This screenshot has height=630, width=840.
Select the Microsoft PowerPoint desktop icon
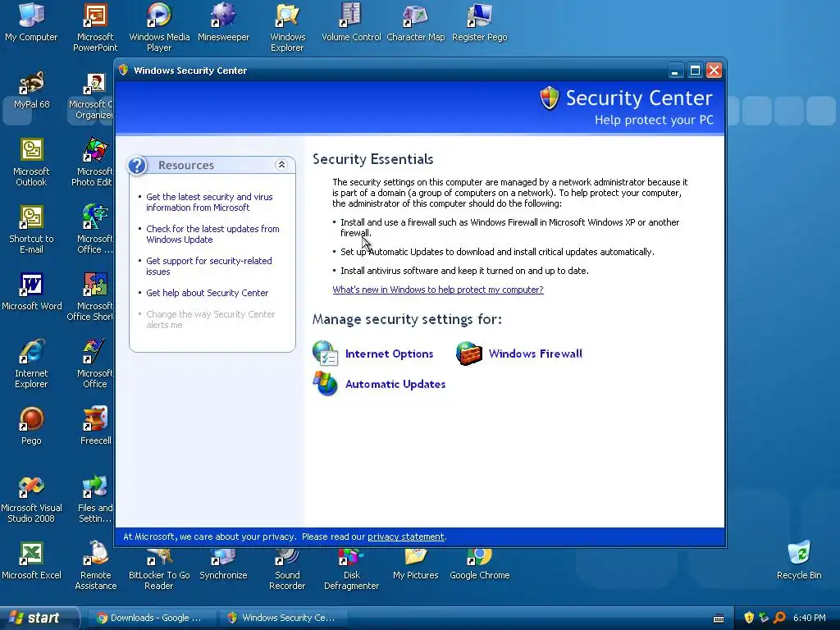[95, 27]
